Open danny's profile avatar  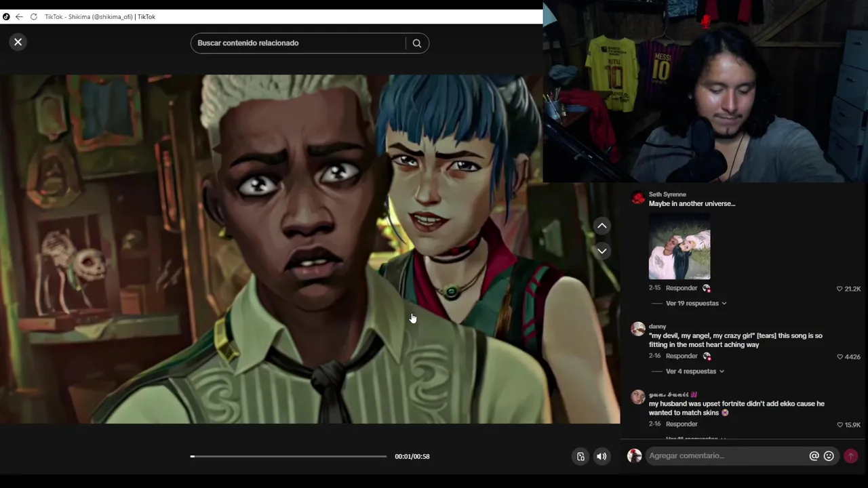[x=637, y=329]
